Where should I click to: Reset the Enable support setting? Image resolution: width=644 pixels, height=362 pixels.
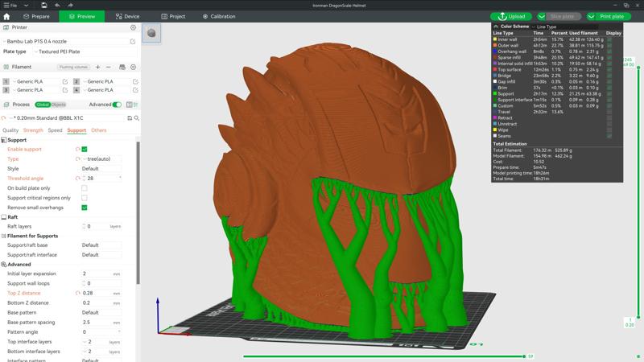(x=77, y=149)
